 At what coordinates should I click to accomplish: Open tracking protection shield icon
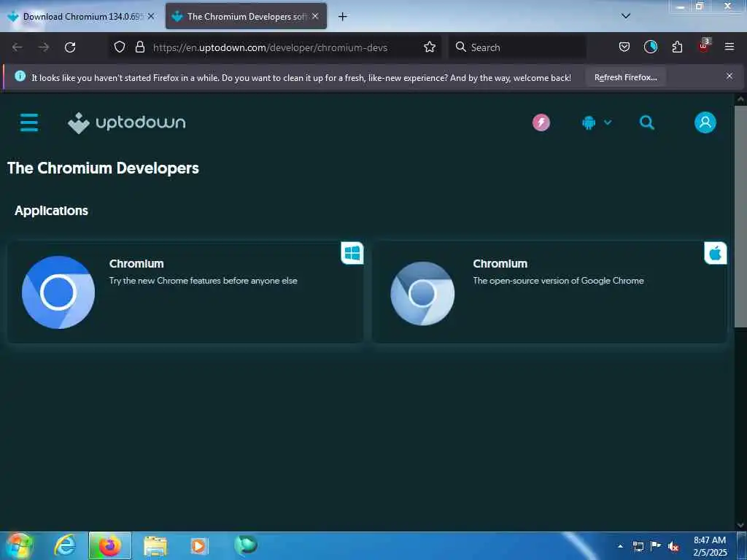click(120, 47)
